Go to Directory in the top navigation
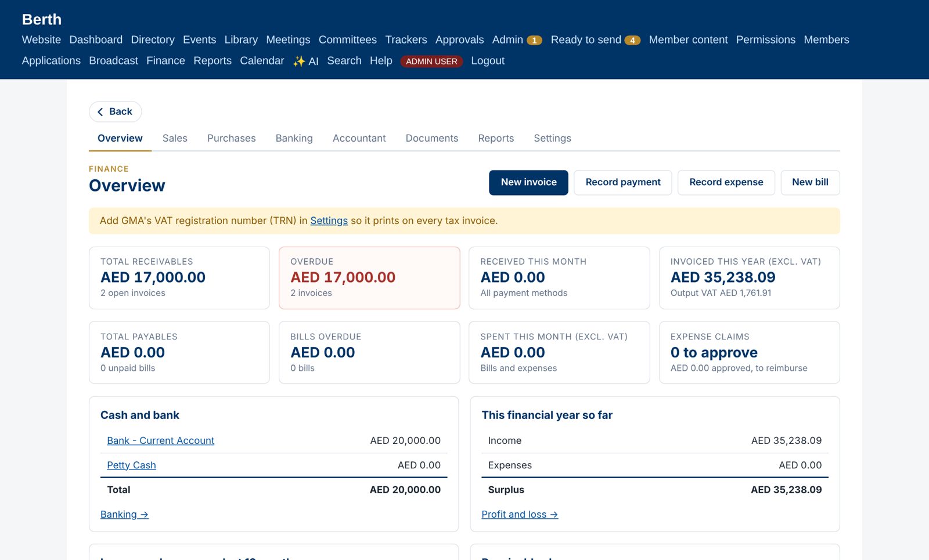The height and width of the screenshot is (560, 929). pyautogui.click(x=153, y=39)
